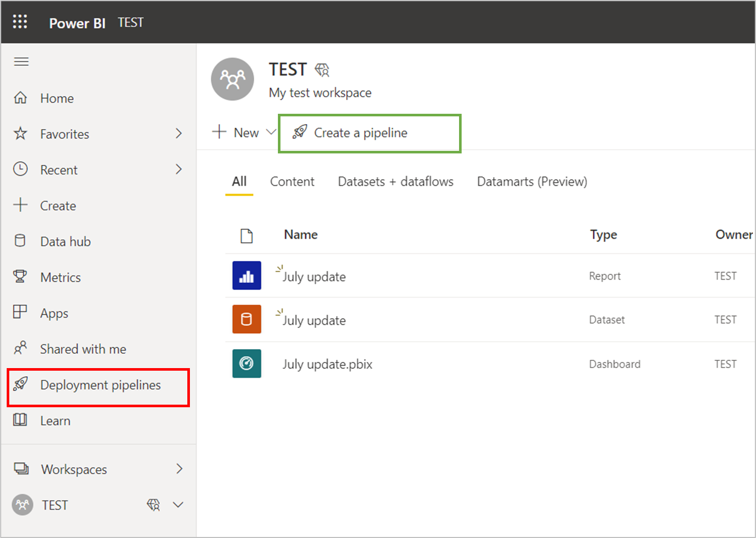Open the Microsoft 365 app launcher waffle menu
This screenshot has height=538, width=756.
point(20,21)
